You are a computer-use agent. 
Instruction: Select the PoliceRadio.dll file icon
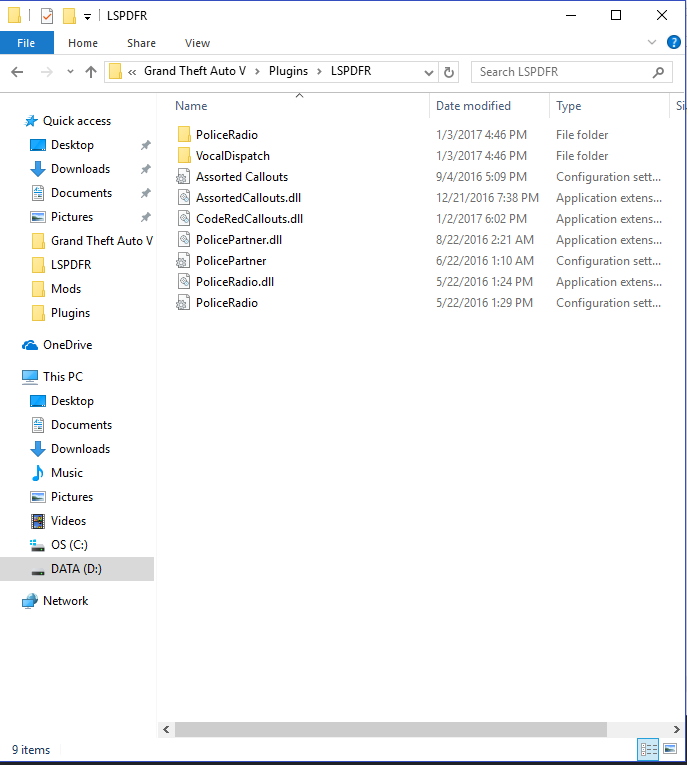click(183, 282)
